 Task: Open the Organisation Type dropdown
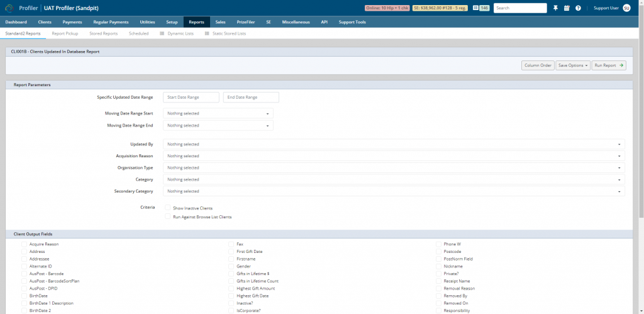point(394,167)
